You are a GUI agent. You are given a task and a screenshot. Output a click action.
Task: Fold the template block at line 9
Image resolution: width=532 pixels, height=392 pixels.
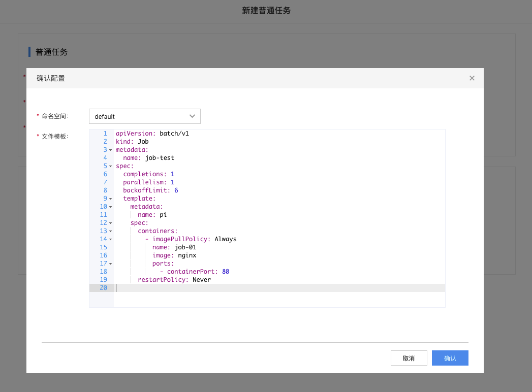[111, 199]
